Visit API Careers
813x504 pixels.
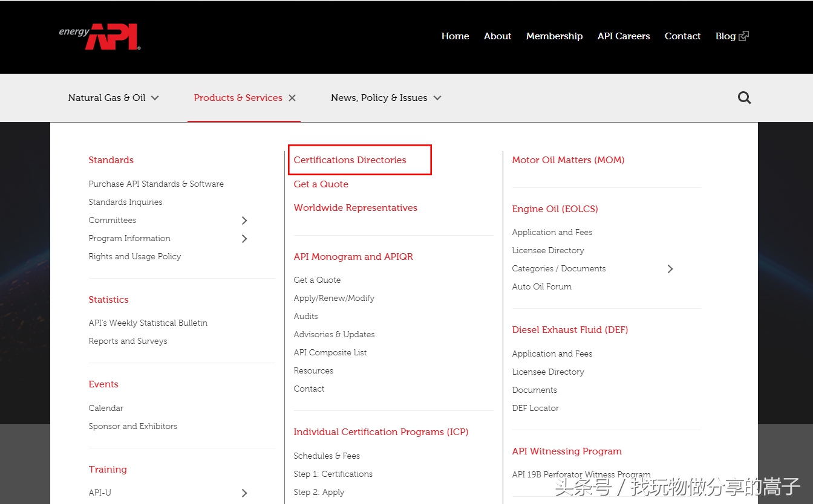click(x=624, y=36)
